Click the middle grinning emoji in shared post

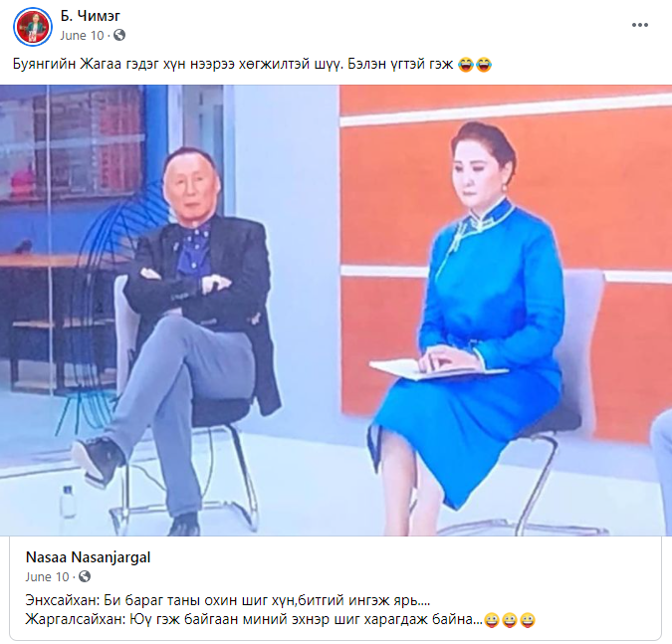(x=510, y=620)
